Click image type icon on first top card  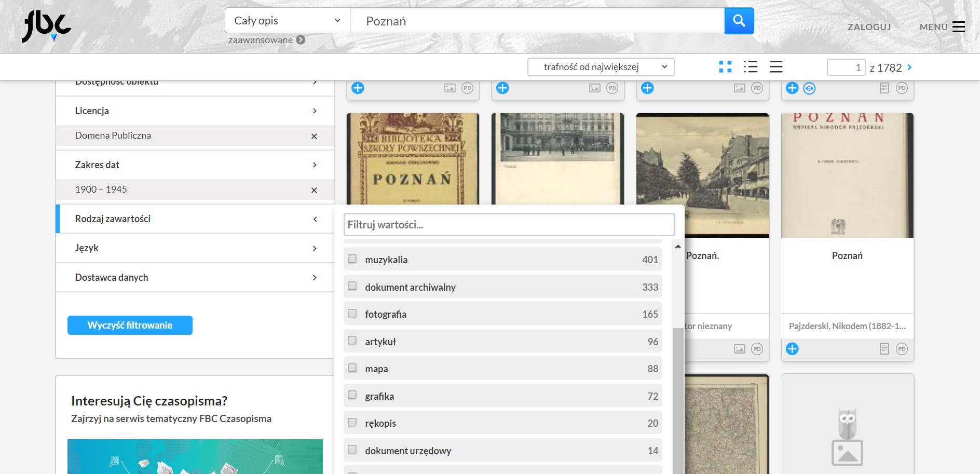click(450, 88)
